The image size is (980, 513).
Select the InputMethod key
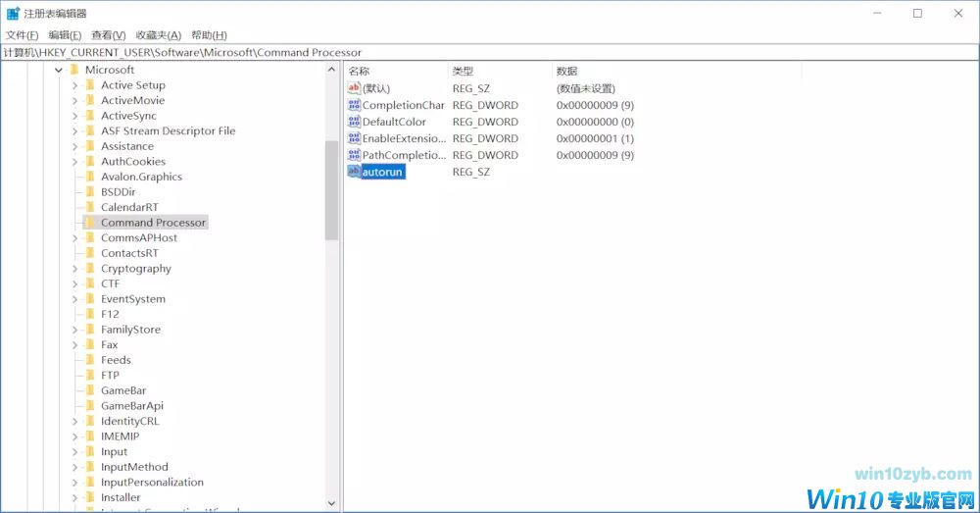[x=134, y=467]
